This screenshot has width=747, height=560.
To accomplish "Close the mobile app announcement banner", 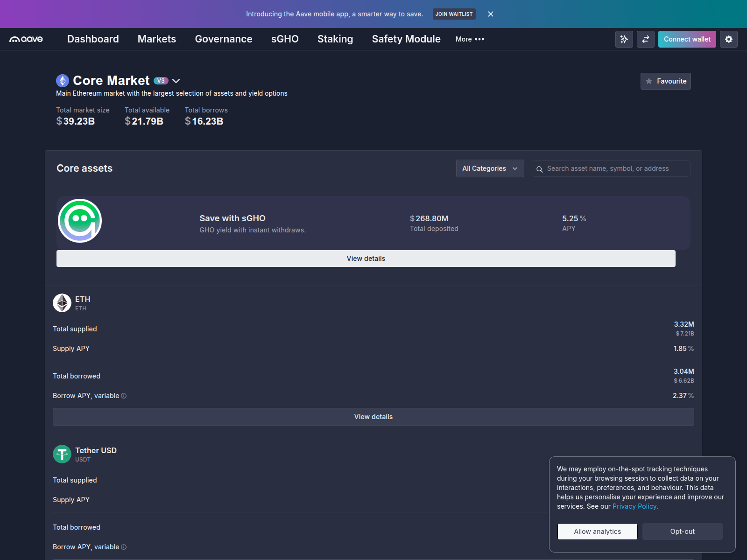I will 491,14.
